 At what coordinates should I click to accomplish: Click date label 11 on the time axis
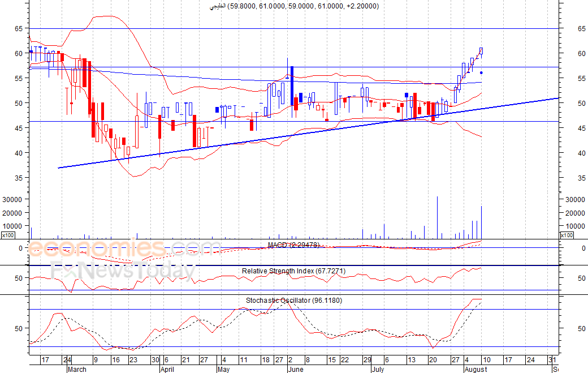pos(243,360)
